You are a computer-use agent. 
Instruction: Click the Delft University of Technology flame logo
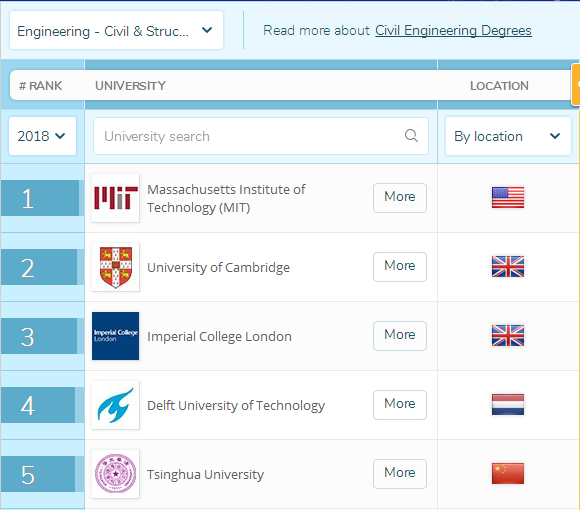pos(116,405)
